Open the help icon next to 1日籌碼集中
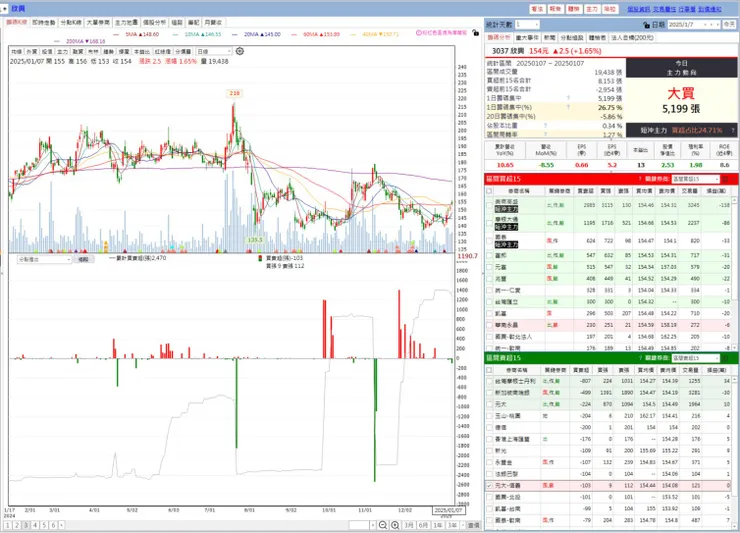This screenshot has width=740, height=533. coord(568,98)
